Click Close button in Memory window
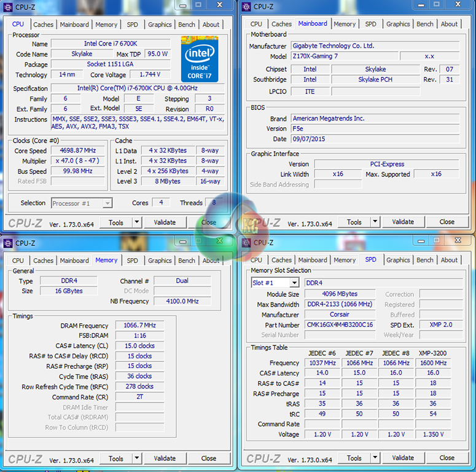This screenshot has width=476, height=472. (x=209, y=458)
